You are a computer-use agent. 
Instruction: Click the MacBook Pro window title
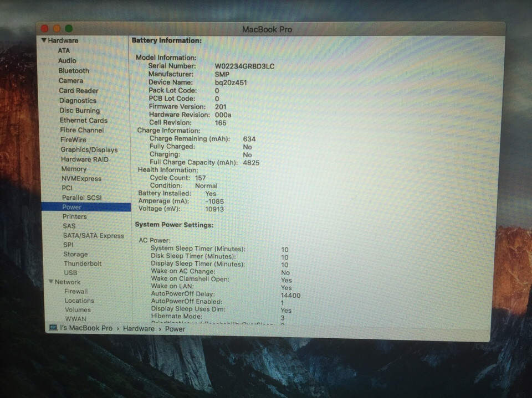tap(267, 29)
